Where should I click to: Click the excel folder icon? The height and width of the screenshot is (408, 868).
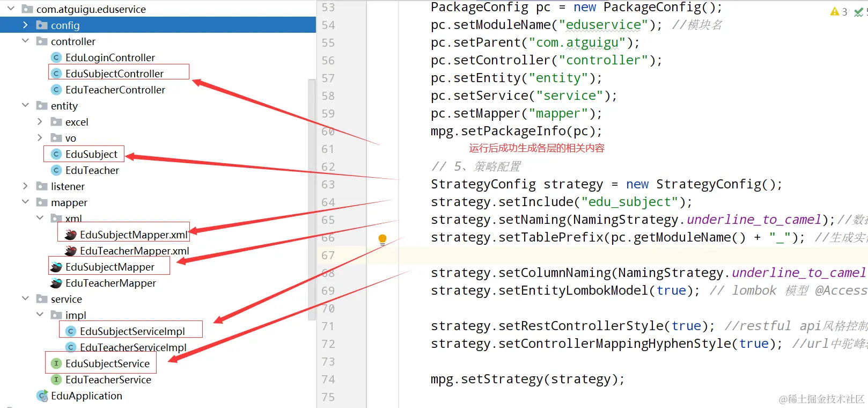click(56, 122)
